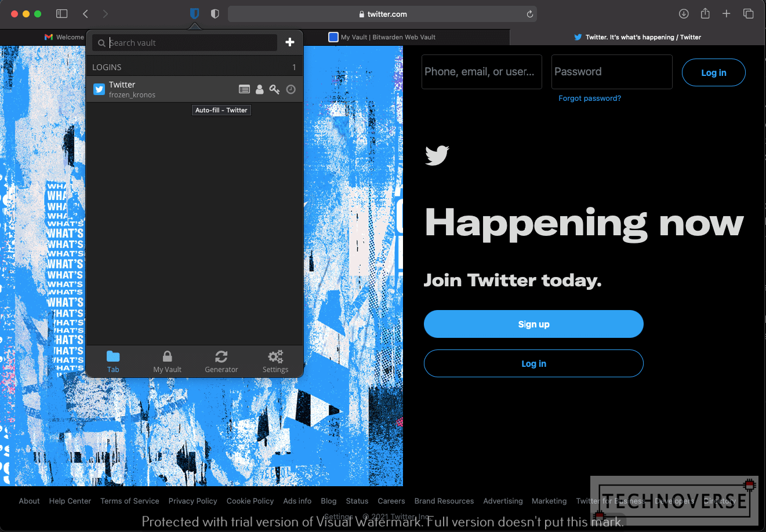This screenshot has height=532, width=766.
Task: Open My Vault in Bitwarden popup
Action: pos(167,362)
